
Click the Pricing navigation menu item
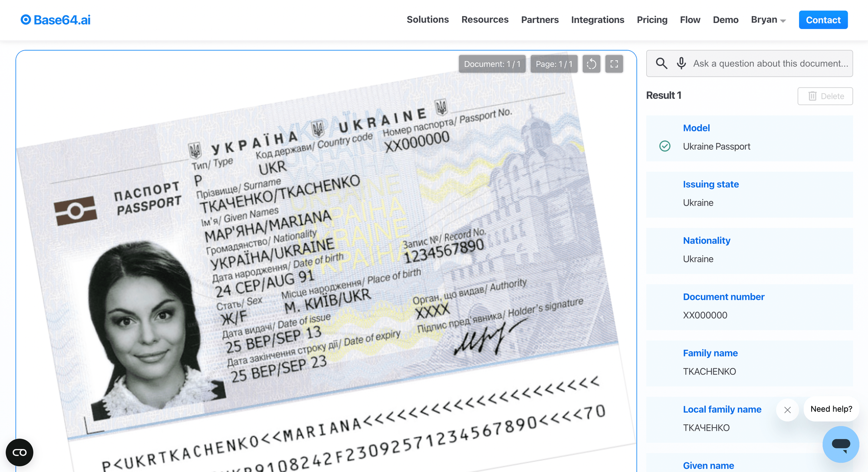[652, 20]
